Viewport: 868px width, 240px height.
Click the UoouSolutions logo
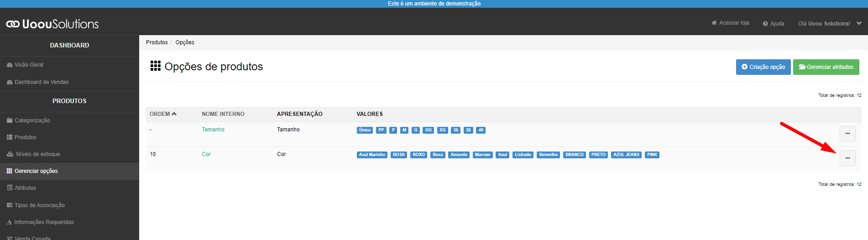(52, 24)
